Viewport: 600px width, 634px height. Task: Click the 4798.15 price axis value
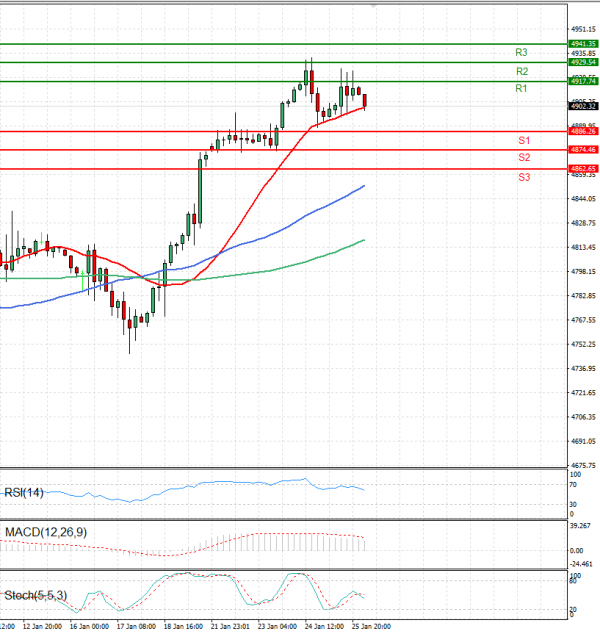[583, 272]
